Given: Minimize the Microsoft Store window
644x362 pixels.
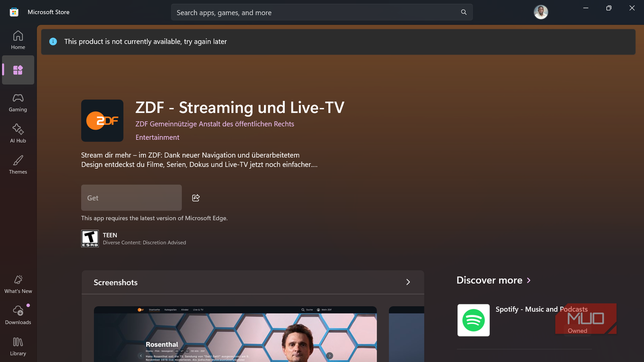Looking at the screenshot, I should (x=586, y=8).
